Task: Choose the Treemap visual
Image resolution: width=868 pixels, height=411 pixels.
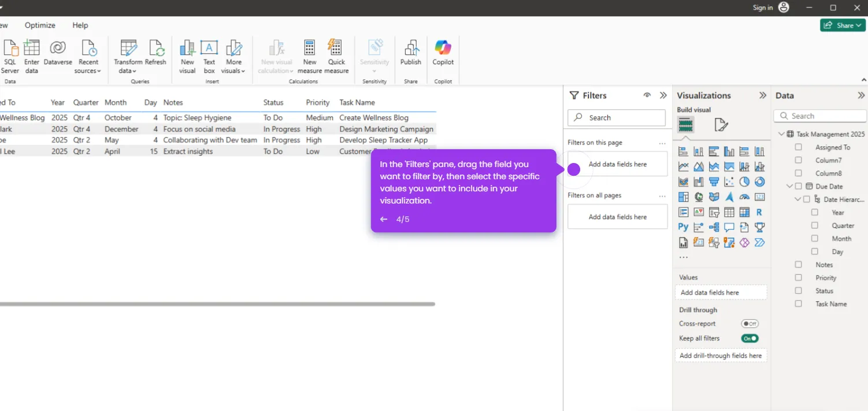Action: 684,197
